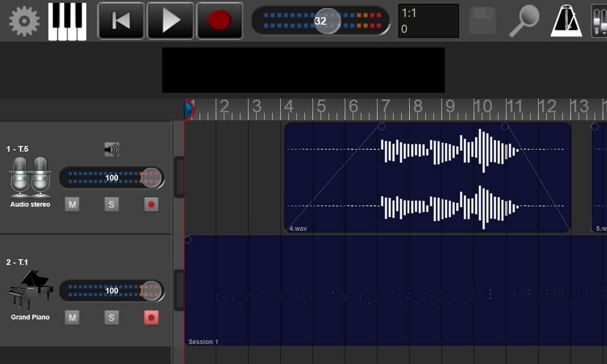The image size is (607, 364).
Task: Toggle the metronome
Action: coord(567,21)
